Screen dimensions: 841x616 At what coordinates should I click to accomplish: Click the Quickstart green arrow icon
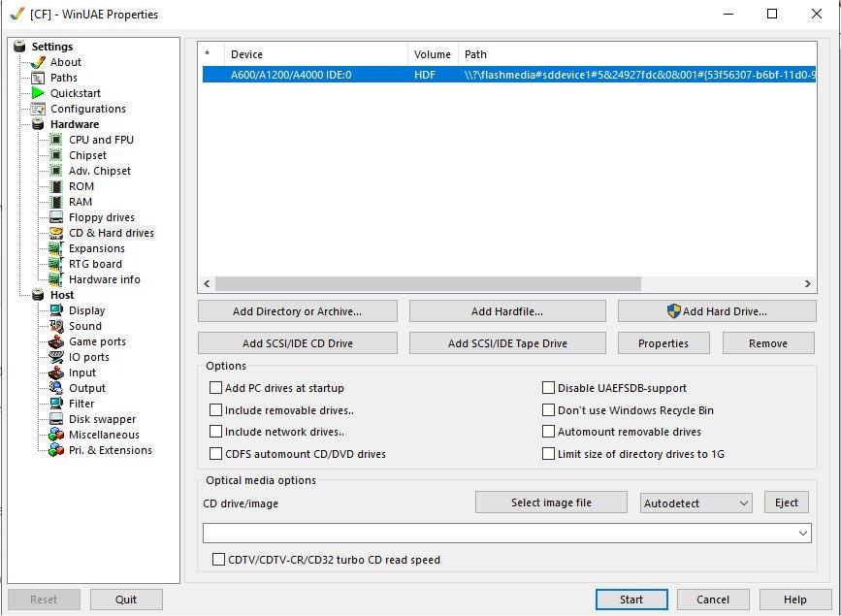38,93
